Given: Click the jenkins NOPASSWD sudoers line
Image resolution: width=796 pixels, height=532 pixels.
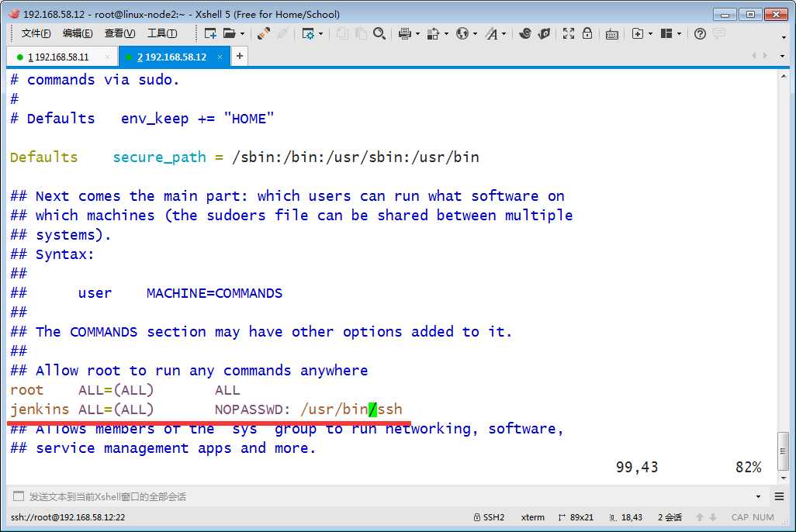Looking at the screenshot, I should [x=206, y=409].
